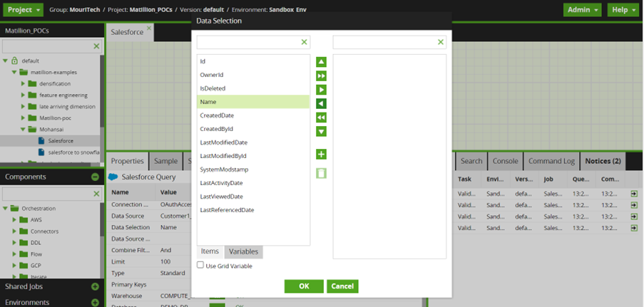Click the move down arrow icon

click(x=321, y=131)
